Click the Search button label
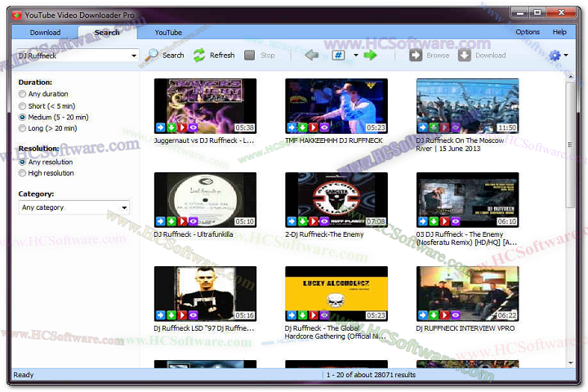This screenshot has width=588, height=392. pos(173,56)
